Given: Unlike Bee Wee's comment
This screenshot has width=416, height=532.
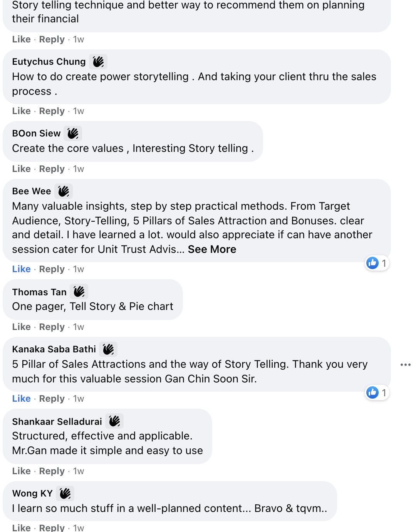Looking at the screenshot, I should pyautogui.click(x=21, y=269).
